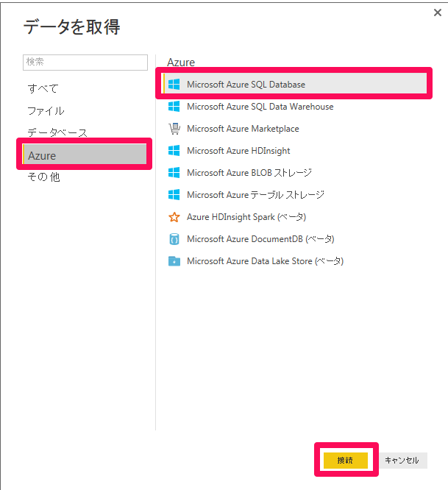Screen dimensions: 448x490
Task: Click the database cylinder icon for DocumentDB
Action: pyautogui.click(x=174, y=239)
